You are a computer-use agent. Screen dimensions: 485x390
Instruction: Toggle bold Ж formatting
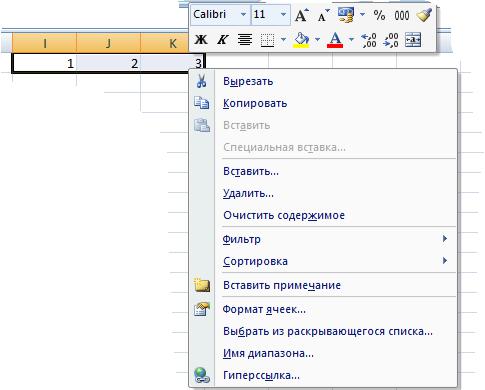click(201, 40)
